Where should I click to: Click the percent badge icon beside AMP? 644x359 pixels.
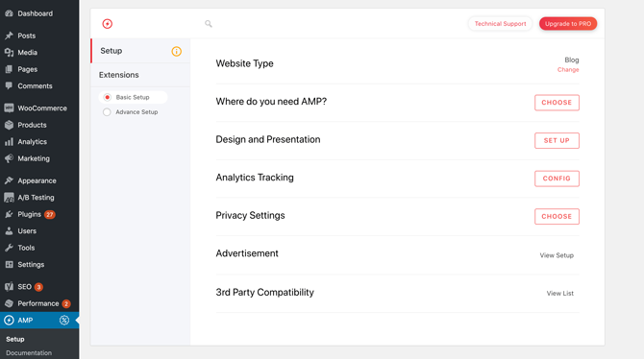[64, 321]
